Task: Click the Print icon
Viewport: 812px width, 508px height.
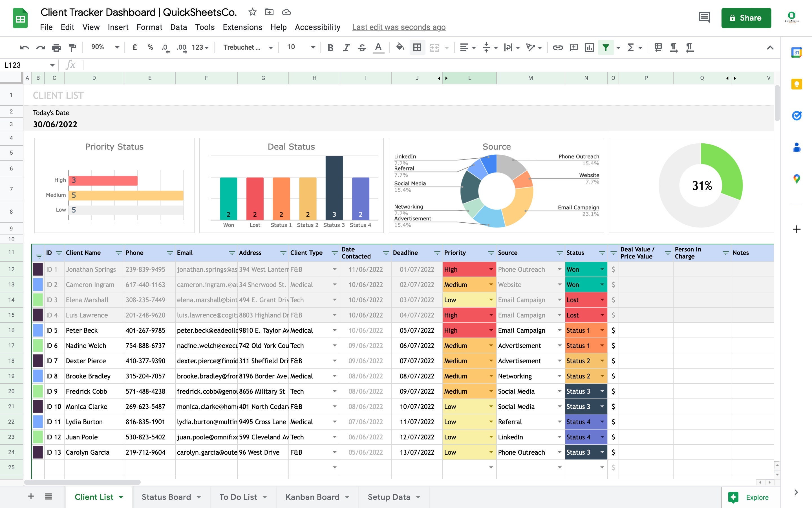Action: (56, 48)
